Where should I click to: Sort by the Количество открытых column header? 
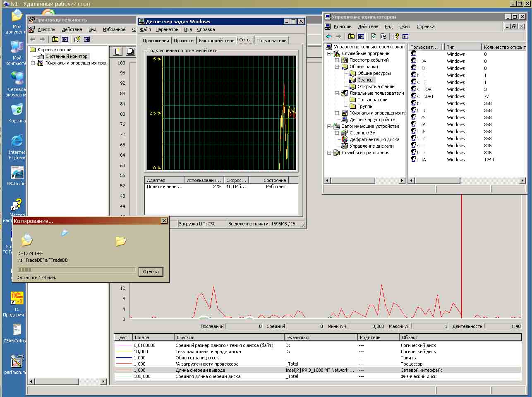[504, 47]
